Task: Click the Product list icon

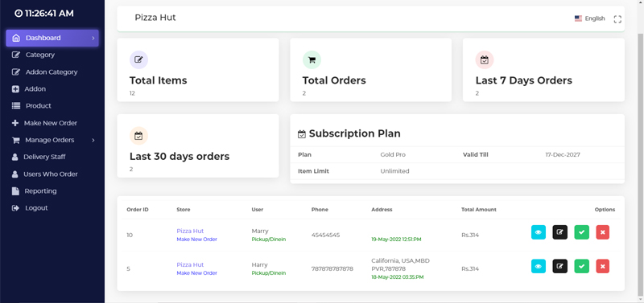Action: click(x=15, y=106)
